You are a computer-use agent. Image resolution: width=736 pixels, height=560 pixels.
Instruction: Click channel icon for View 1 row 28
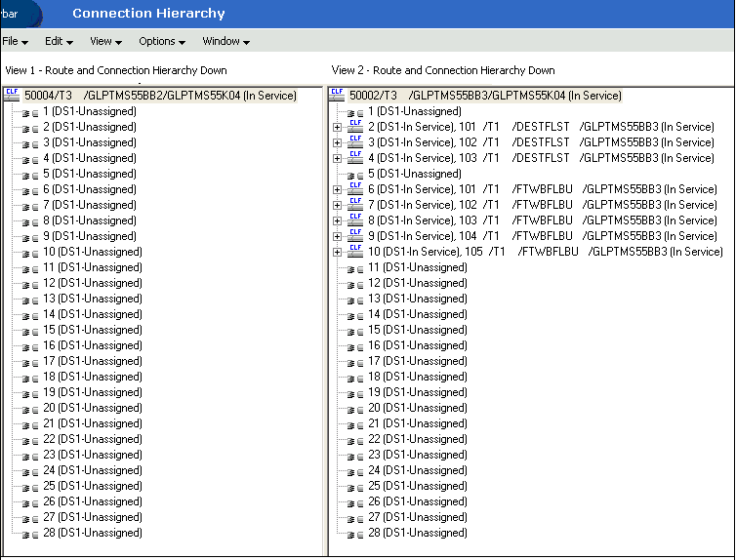(x=30, y=535)
